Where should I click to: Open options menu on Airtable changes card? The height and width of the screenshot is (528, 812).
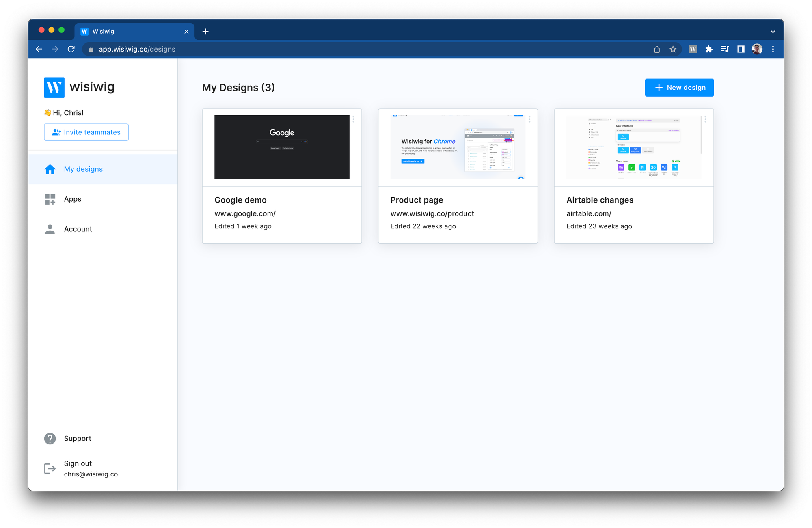click(705, 119)
